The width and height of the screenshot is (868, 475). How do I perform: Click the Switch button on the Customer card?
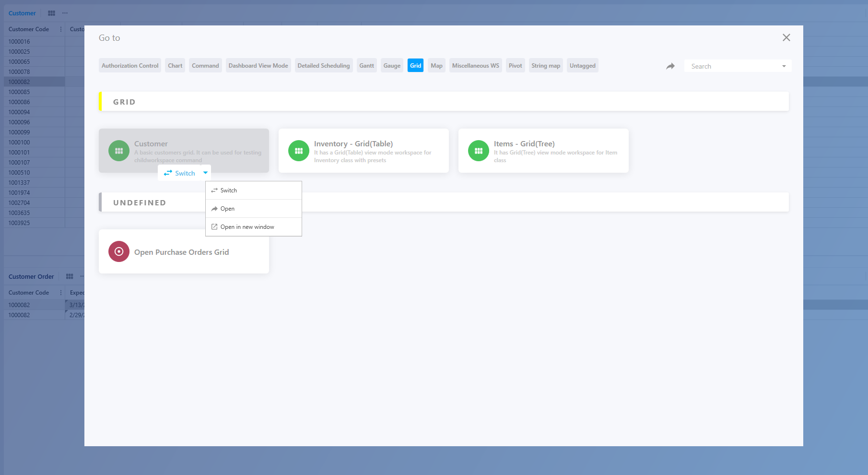[x=180, y=173]
